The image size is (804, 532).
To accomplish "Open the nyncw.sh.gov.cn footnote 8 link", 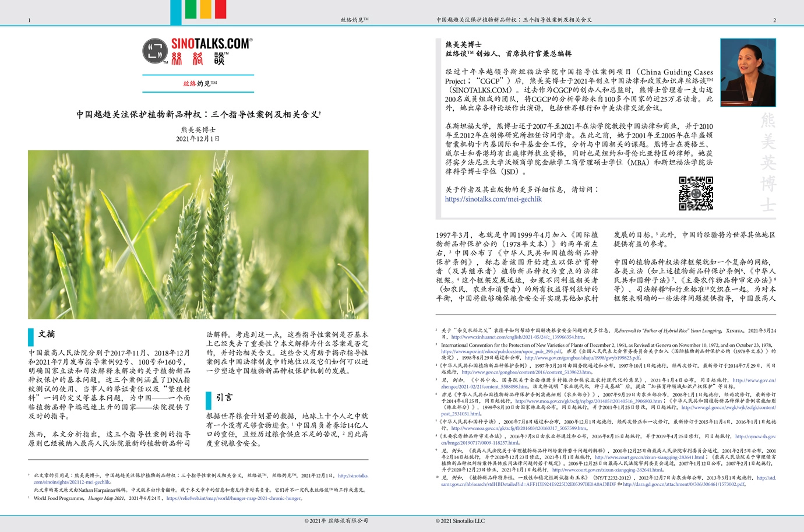I will point(755,436).
